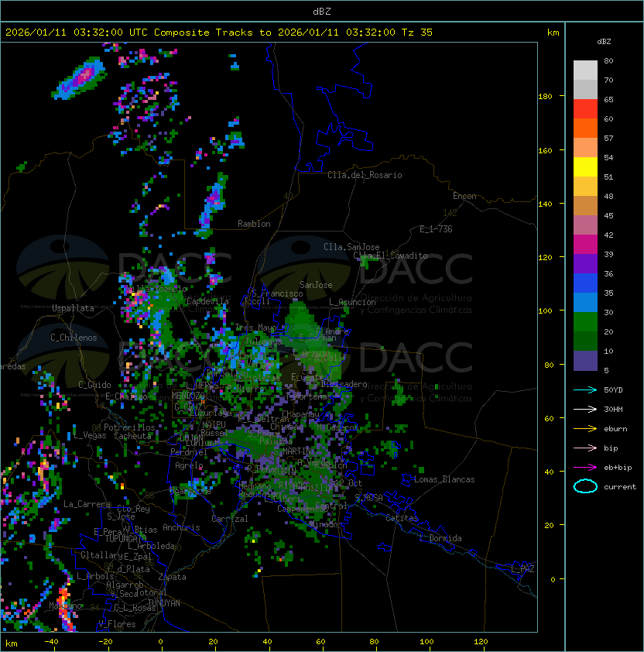Click the blue 36 dBZ color swatch
The image size is (644, 652).
[585, 283]
